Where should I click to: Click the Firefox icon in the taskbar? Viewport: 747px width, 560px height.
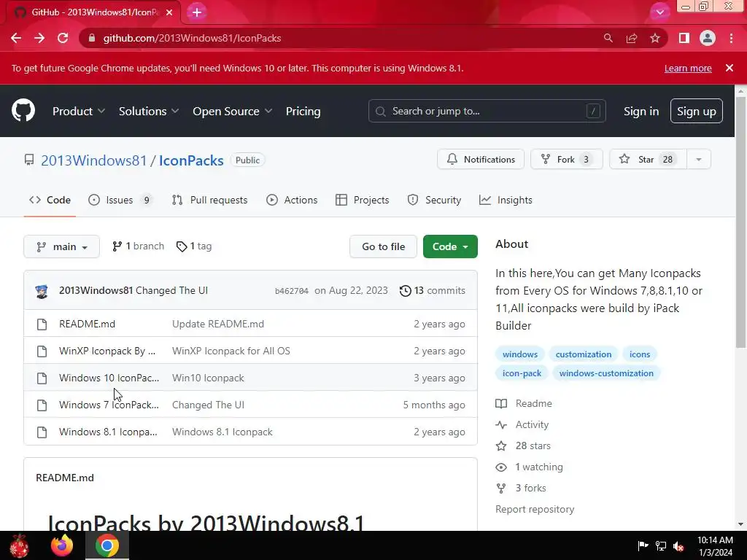click(x=62, y=545)
